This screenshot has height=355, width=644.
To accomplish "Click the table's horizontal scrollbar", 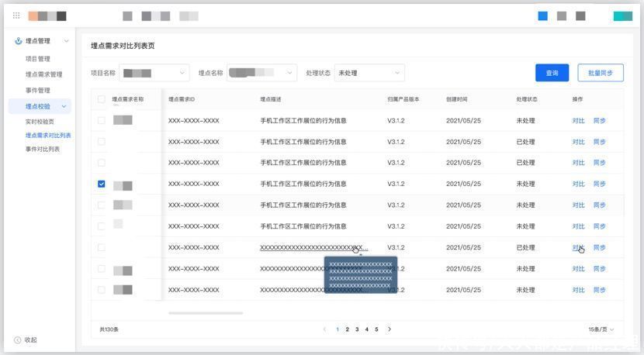I will click(x=206, y=312).
